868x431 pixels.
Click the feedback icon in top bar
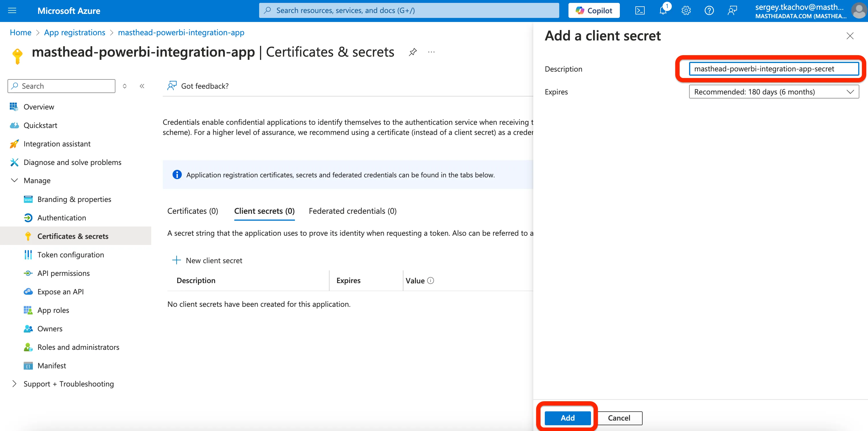732,11
